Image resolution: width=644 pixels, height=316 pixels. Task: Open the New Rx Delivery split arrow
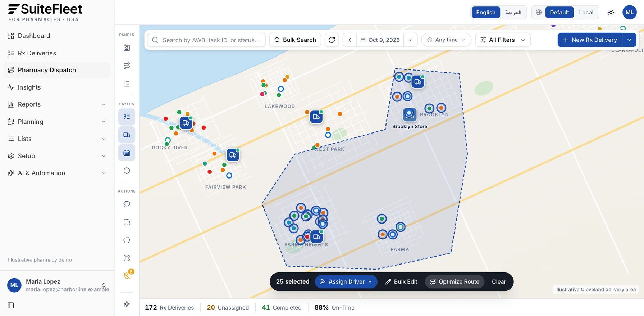point(629,40)
